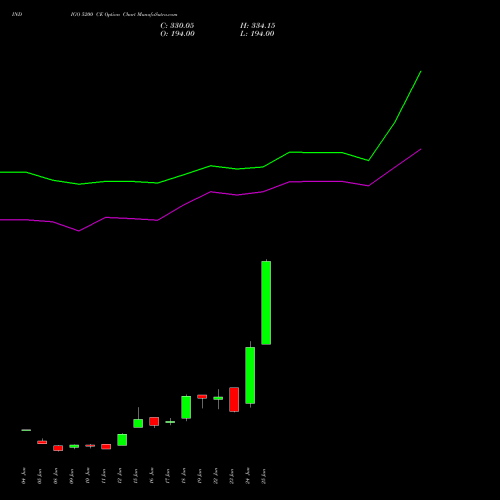Click the 12 Jun date axis label
The width and height of the screenshot is (500, 500).
pyautogui.click(x=119, y=476)
